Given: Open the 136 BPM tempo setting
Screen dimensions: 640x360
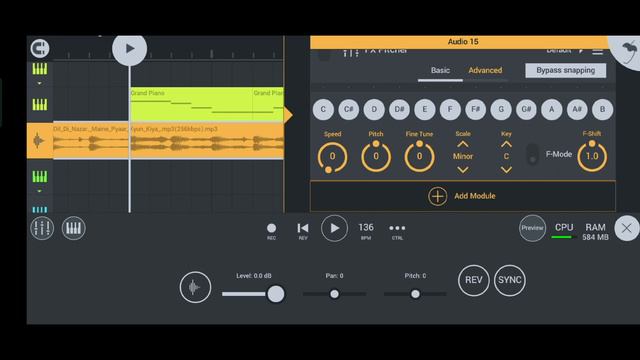Looking at the screenshot, I should pyautogui.click(x=366, y=231).
